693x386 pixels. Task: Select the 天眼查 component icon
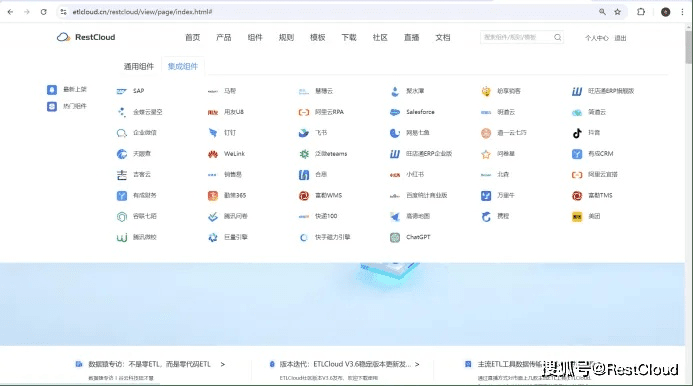[x=122, y=154]
